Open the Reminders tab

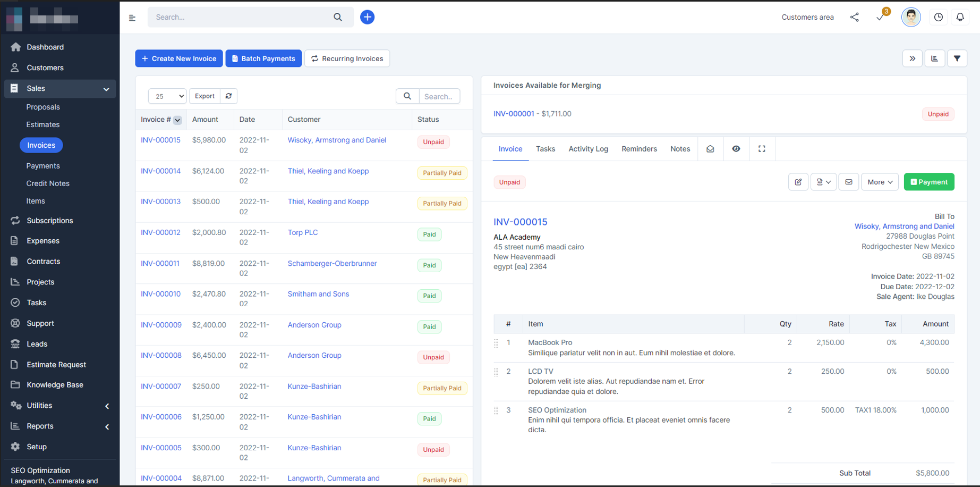pyautogui.click(x=639, y=149)
